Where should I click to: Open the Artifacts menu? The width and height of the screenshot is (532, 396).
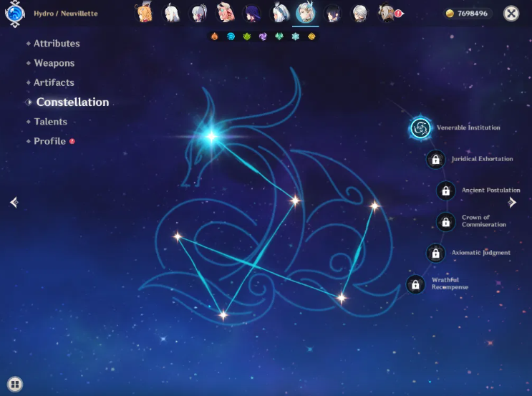(54, 82)
